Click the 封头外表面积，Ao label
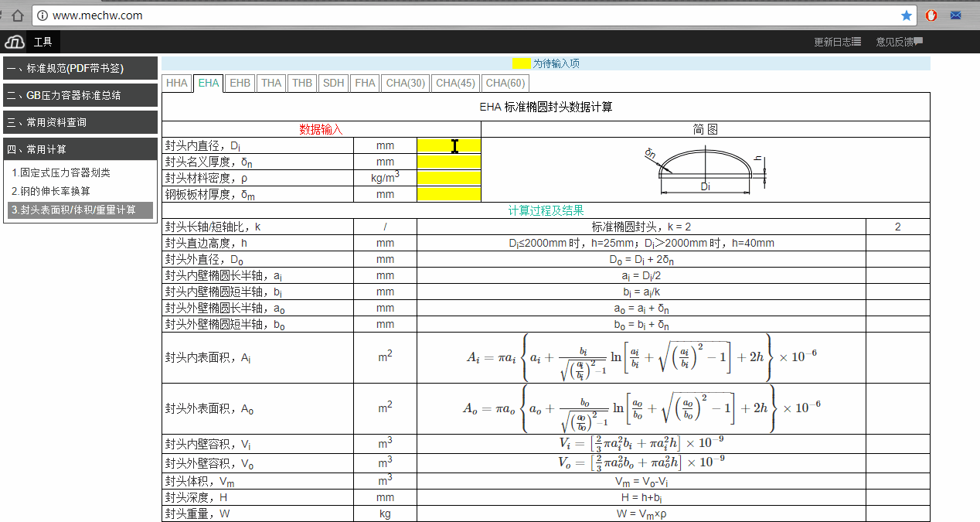980x522 pixels. (209, 408)
